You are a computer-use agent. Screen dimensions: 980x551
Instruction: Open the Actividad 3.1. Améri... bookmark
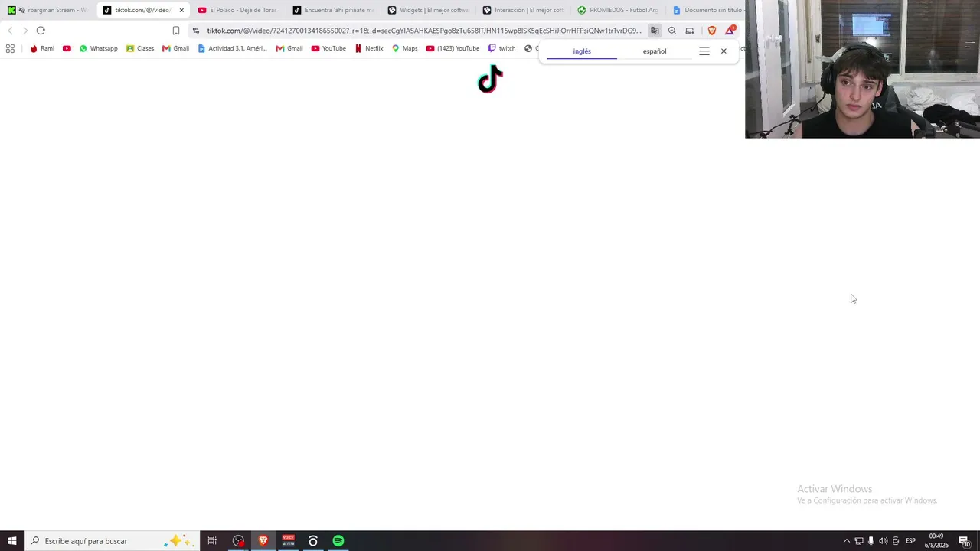(232, 48)
